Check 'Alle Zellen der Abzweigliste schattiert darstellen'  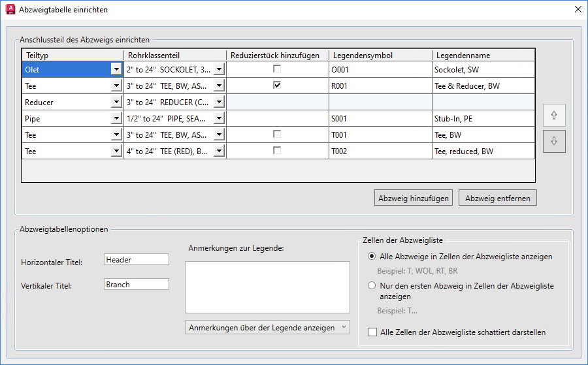[x=372, y=332]
